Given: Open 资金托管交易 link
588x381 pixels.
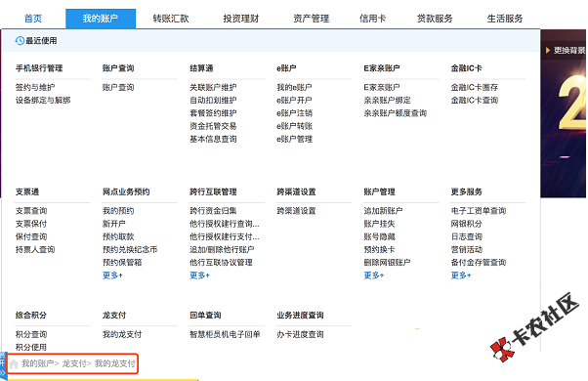Looking at the screenshot, I should (x=213, y=126).
